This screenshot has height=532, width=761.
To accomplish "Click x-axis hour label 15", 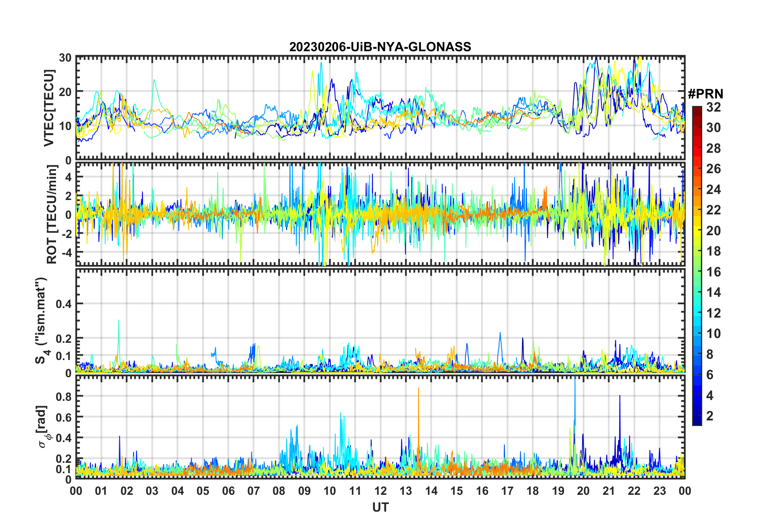I will [x=457, y=491].
